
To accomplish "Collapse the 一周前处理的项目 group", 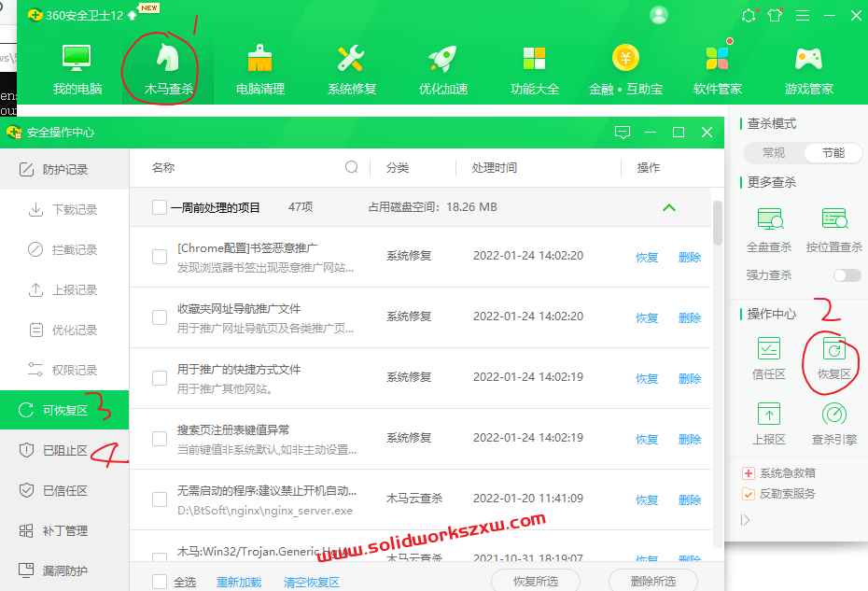I will (669, 207).
